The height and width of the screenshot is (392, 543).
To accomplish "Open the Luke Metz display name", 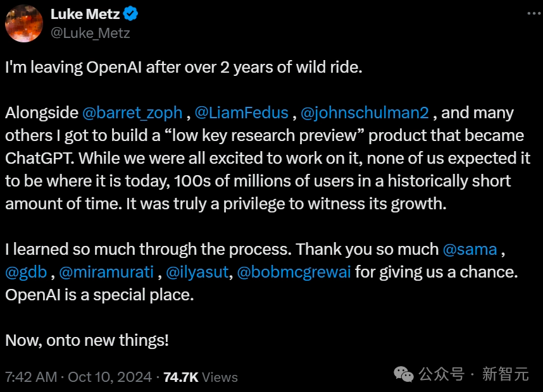I will 85,14.
